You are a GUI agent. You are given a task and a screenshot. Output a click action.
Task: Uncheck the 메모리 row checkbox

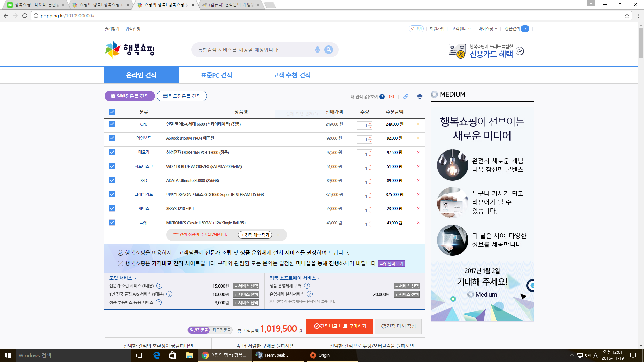pyautogui.click(x=112, y=152)
